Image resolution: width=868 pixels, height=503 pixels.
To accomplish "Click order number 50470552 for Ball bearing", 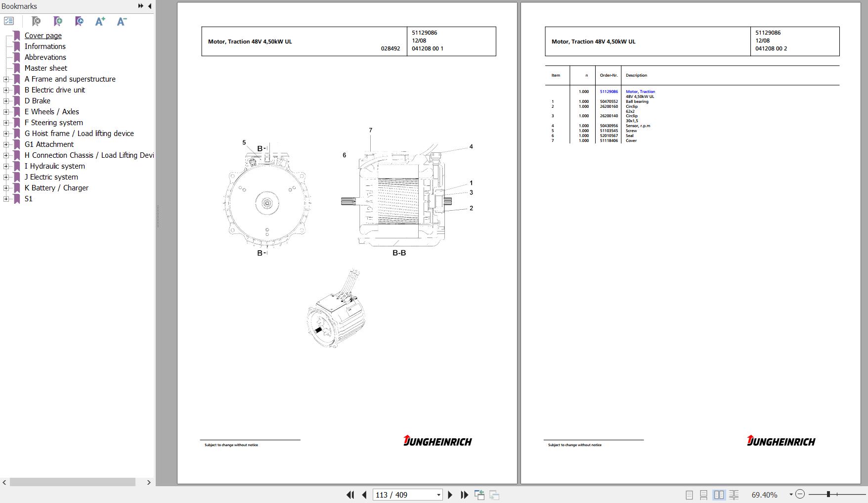I will pos(608,101).
